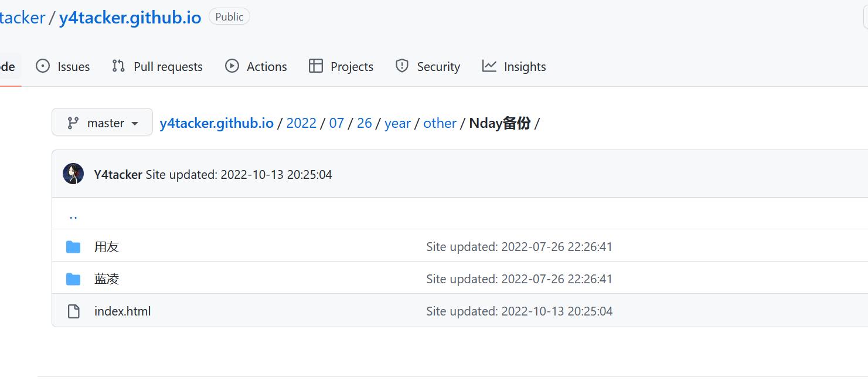Open the index.html file
Screen dimensions: 868x380
pos(122,311)
